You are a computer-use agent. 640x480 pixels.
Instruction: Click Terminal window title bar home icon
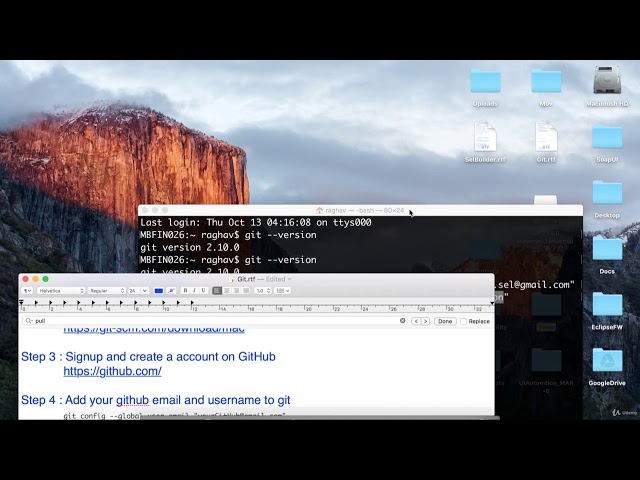[319, 210]
